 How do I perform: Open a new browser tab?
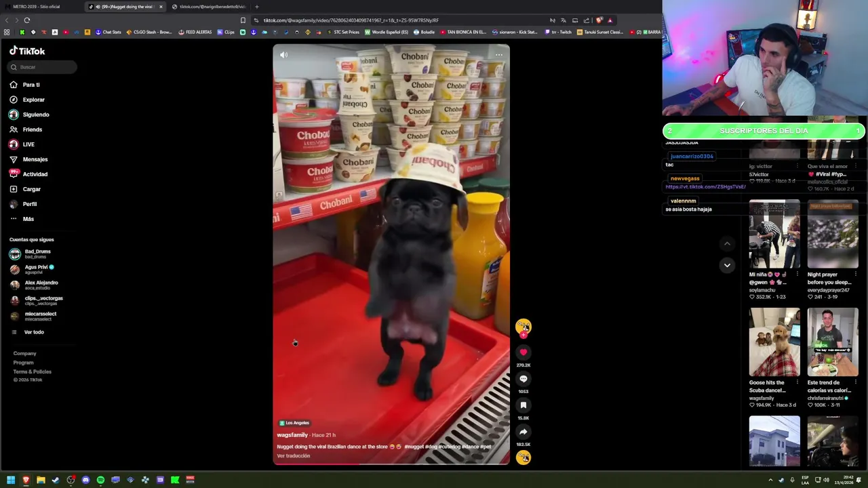[x=256, y=7]
